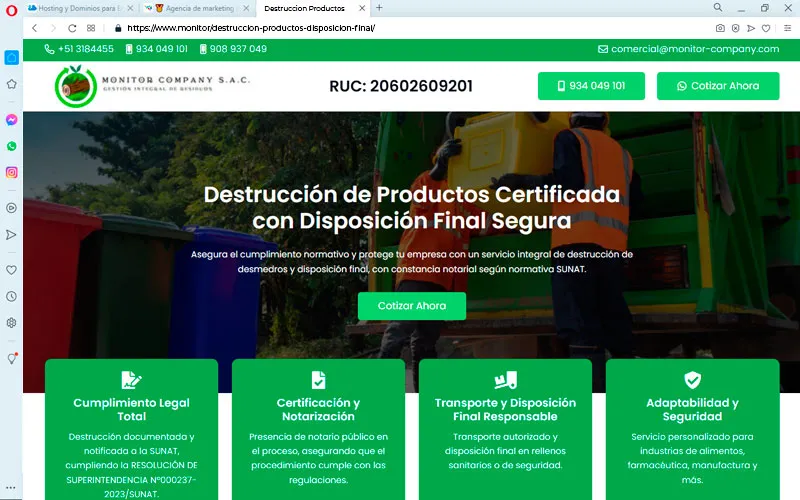This screenshot has width=800, height=500.
Task: Open a new tab with plus button
Action: (379, 8)
